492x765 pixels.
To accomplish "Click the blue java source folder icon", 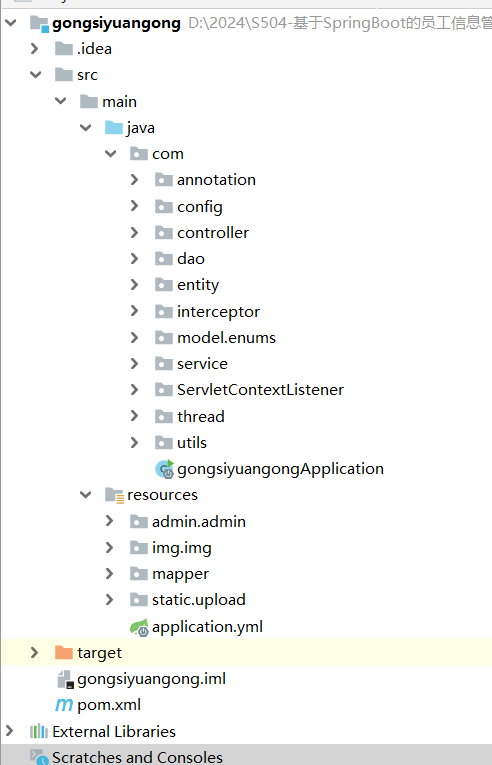I will [x=114, y=128].
